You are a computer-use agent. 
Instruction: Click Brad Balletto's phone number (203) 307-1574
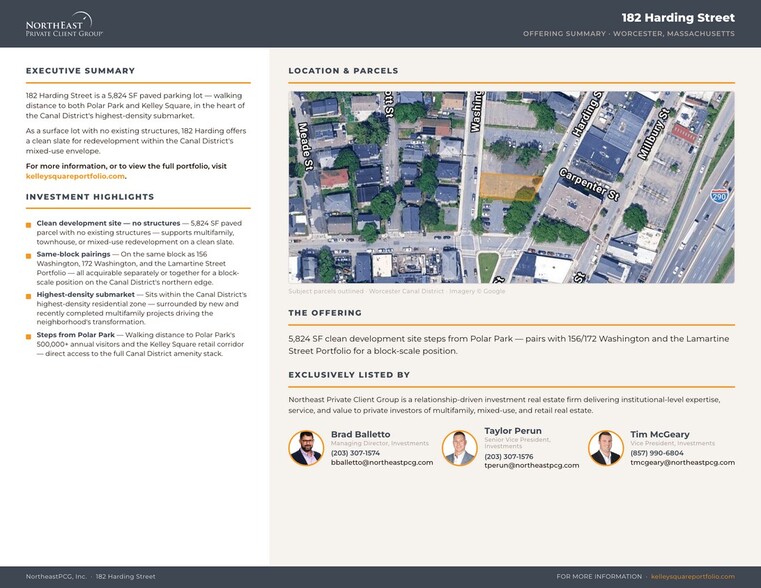click(x=355, y=453)
